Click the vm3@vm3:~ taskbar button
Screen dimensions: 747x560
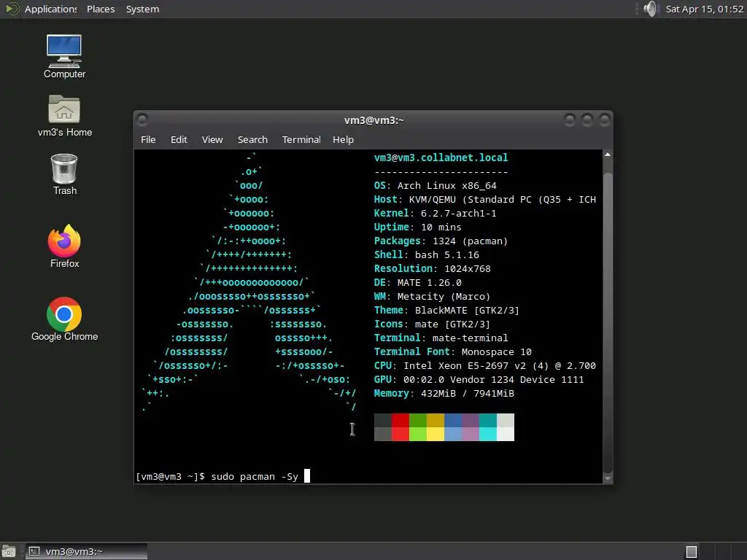(x=86, y=551)
